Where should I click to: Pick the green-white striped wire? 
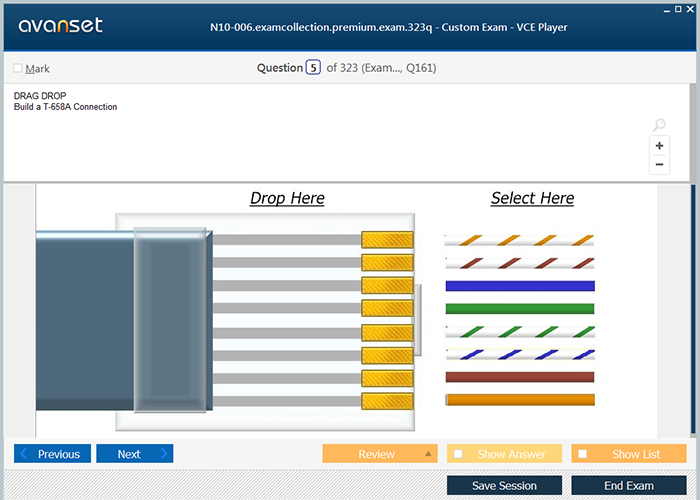click(x=519, y=331)
